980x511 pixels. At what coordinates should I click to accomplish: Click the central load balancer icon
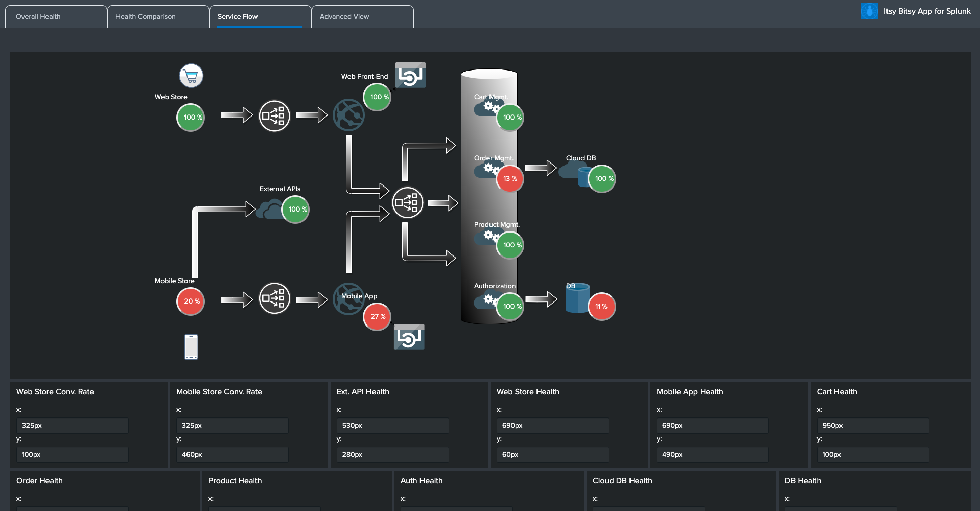(x=408, y=203)
